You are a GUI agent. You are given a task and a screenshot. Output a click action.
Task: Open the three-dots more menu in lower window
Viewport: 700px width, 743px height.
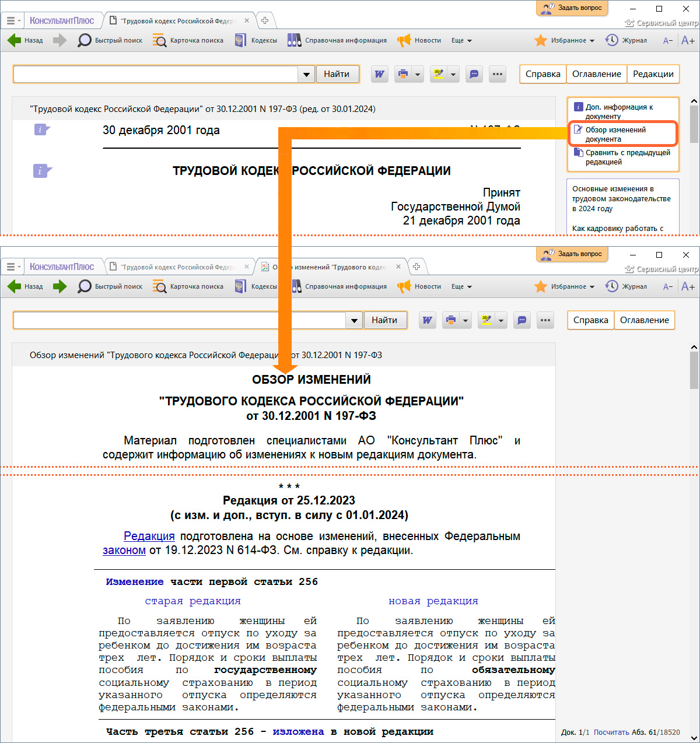click(545, 320)
